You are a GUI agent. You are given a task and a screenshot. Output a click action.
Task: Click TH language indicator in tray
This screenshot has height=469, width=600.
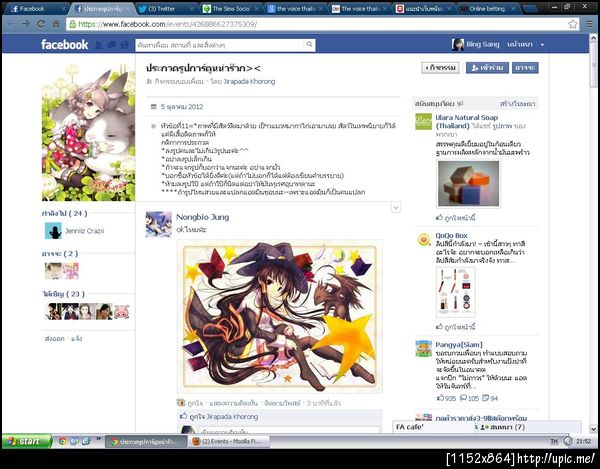pos(554,441)
